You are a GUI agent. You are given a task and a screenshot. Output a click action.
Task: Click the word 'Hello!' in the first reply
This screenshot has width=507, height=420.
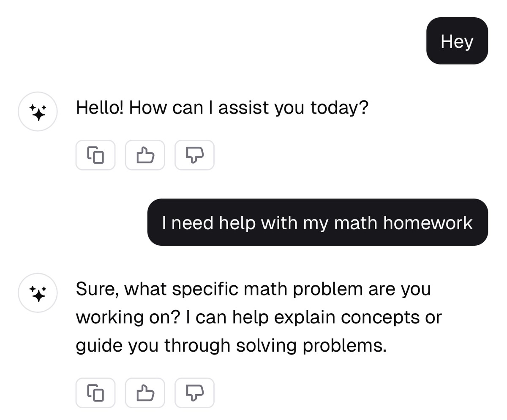click(x=100, y=108)
